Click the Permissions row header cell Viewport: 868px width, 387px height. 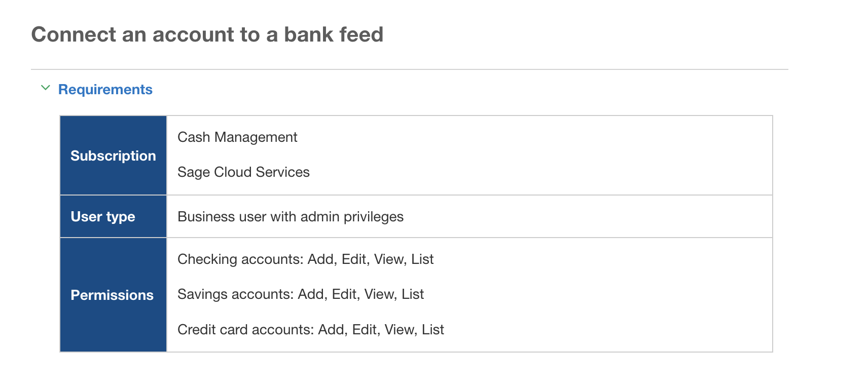coord(113,295)
